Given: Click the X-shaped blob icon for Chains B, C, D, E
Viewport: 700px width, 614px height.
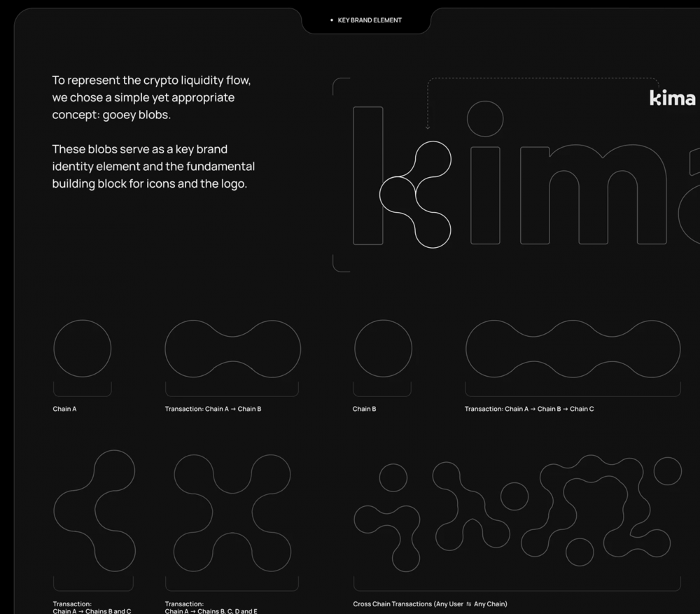Looking at the screenshot, I should [232, 510].
